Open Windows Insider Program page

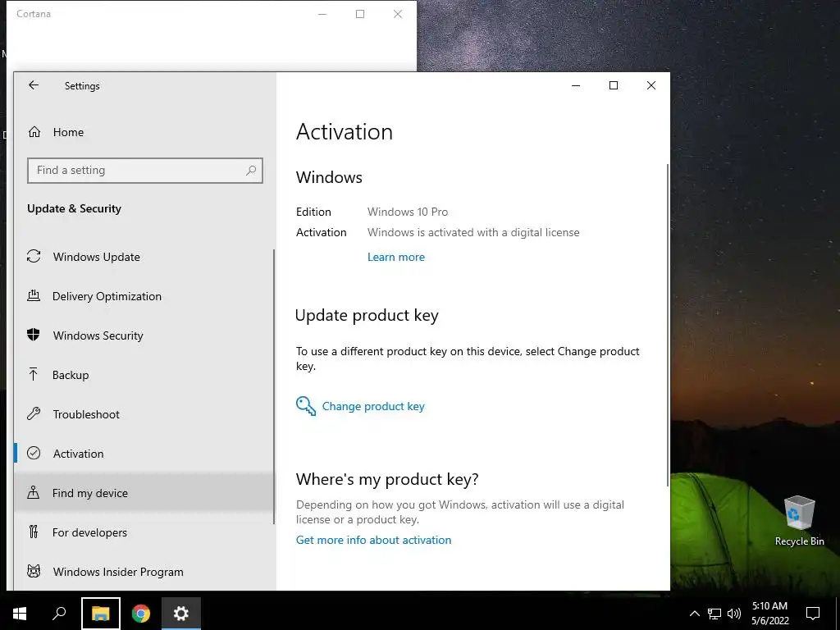pos(144,572)
